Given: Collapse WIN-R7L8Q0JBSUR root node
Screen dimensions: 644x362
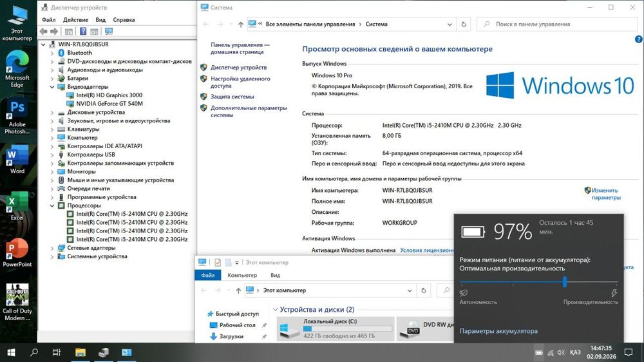Looking at the screenshot, I should click(44, 44).
